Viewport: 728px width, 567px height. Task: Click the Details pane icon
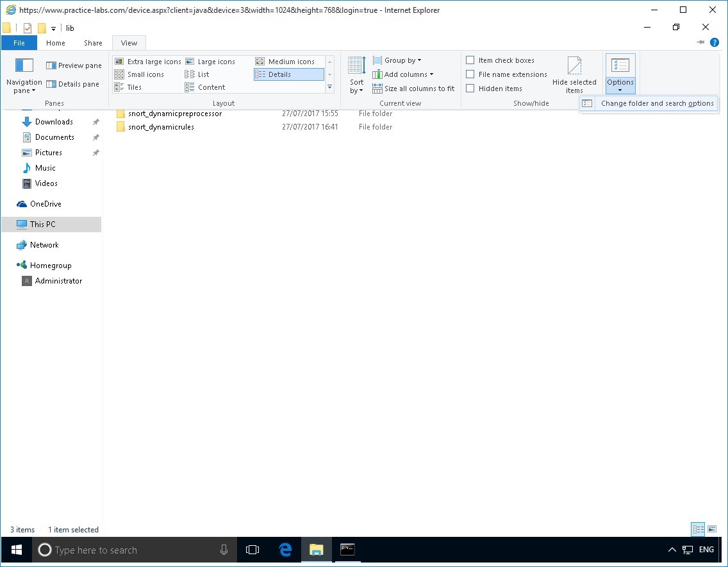51,84
